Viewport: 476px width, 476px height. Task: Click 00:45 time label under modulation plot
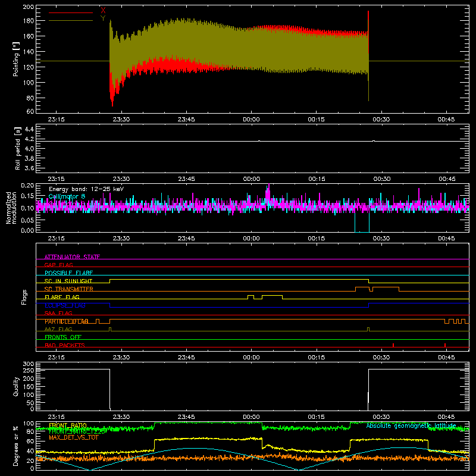pos(447,239)
